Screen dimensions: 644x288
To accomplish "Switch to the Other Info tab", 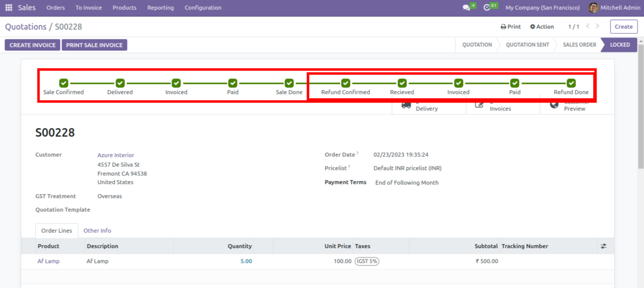I will point(97,230).
